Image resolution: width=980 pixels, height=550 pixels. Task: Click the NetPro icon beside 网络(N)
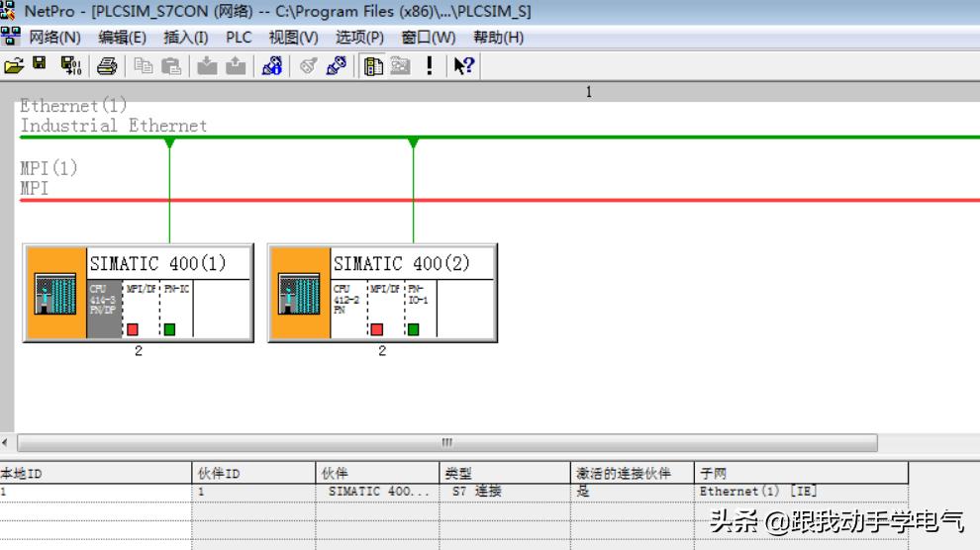[x=11, y=37]
